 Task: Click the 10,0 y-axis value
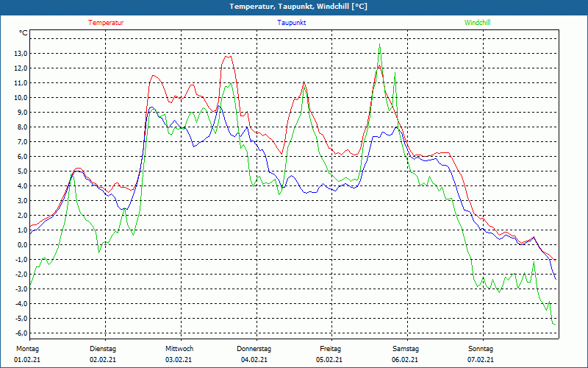[21, 98]
